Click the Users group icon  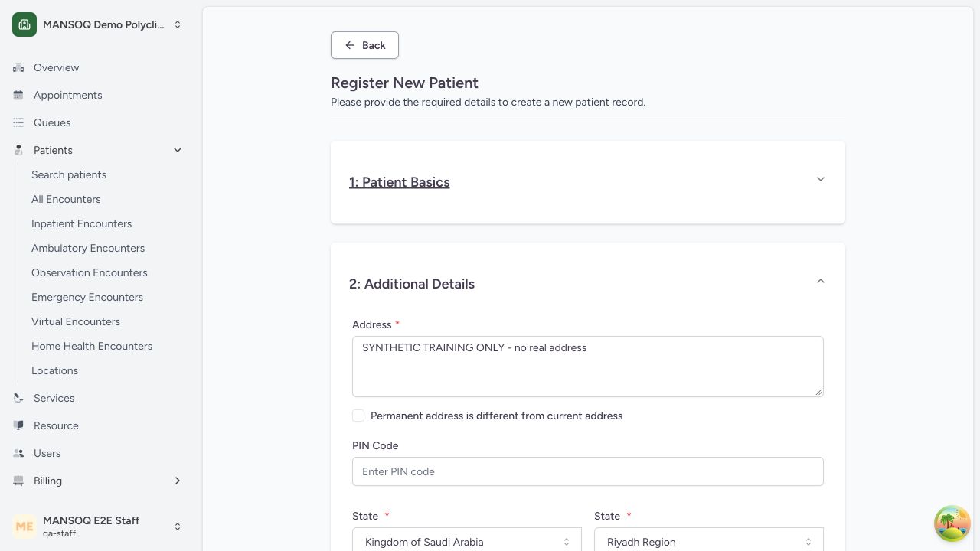(18, 453)
